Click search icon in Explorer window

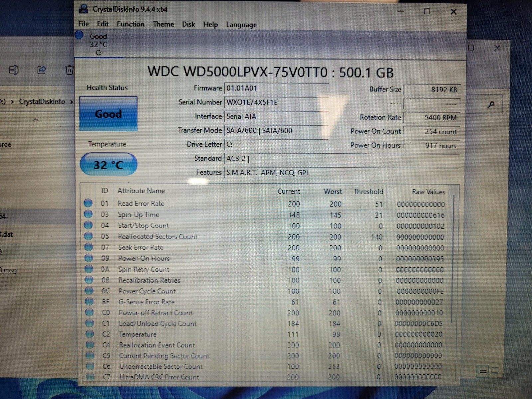[491, 105]
